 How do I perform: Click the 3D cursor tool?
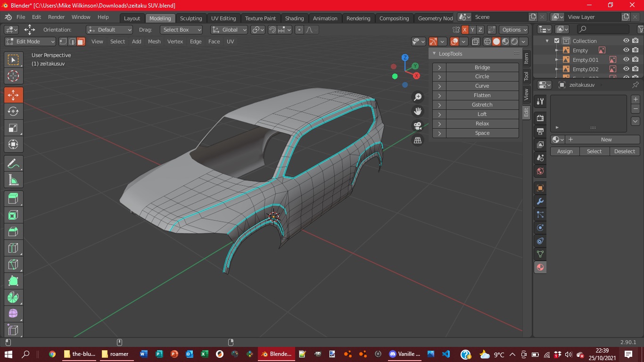tap(13, 76)
